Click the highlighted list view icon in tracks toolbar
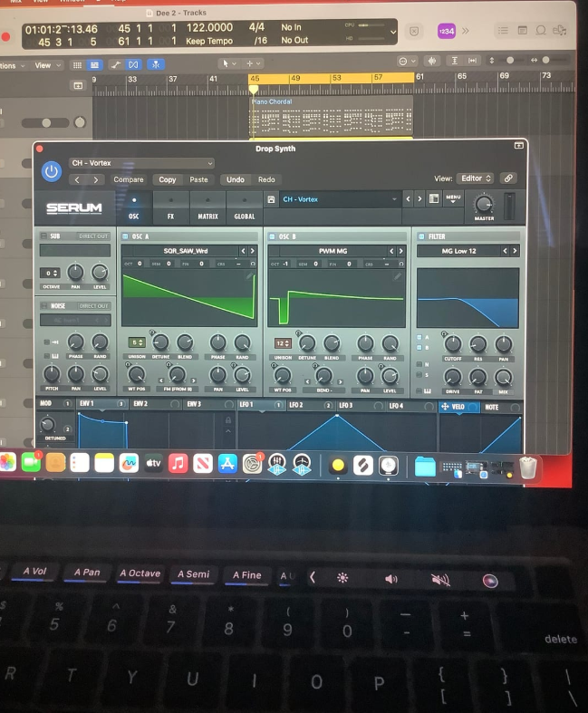This screenshot has height=713, width=588. point(94,65)
